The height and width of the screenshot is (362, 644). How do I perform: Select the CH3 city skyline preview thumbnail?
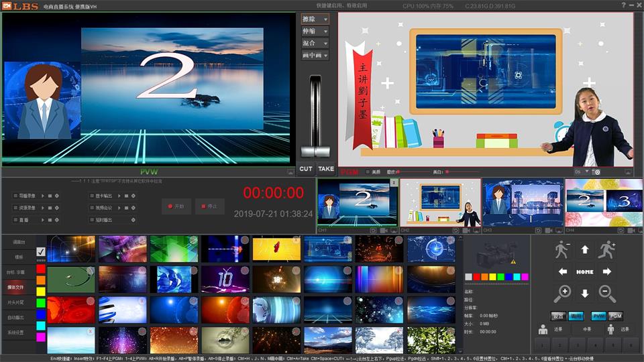click(523, 202)
